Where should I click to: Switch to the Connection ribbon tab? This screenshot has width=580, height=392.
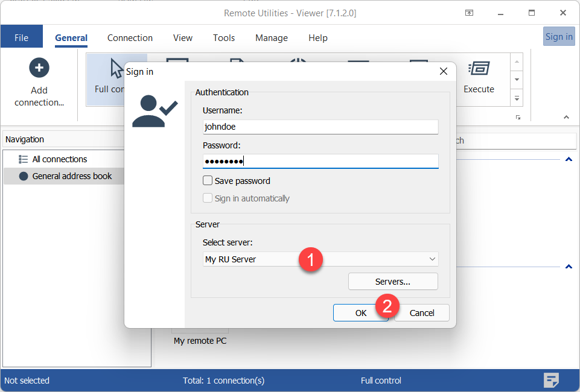point(130,37)
